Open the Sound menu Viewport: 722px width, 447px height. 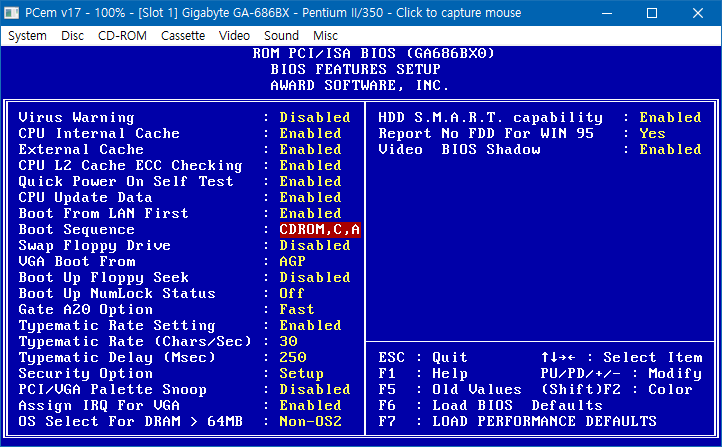coord(281,35)
